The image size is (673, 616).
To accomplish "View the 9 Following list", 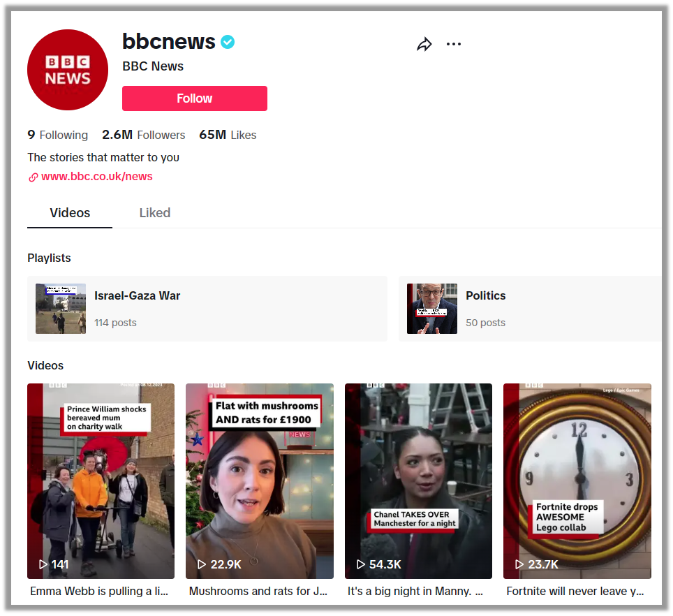I will coord(57,135).
